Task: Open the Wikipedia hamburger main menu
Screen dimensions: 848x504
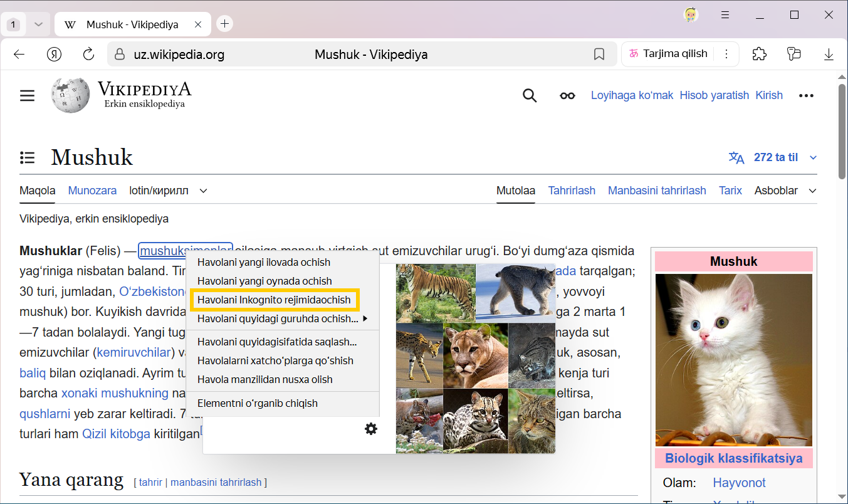Action: tap(27, 95)
